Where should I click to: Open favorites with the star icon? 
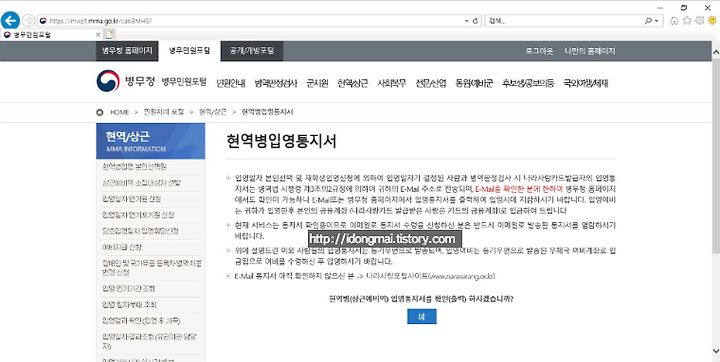point(687,21)
